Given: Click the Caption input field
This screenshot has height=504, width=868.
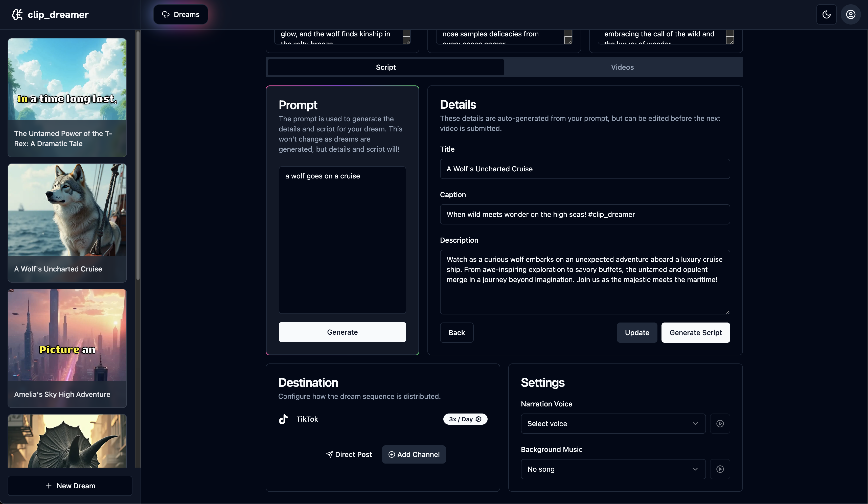Looking at the screenshot, I should point(584,214).
